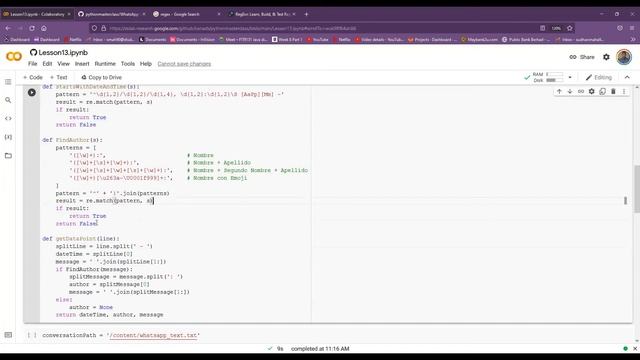This screenshot has width=640, height=360.
Task: Switch to the regex Google Search tab
Action: point(186,14)
